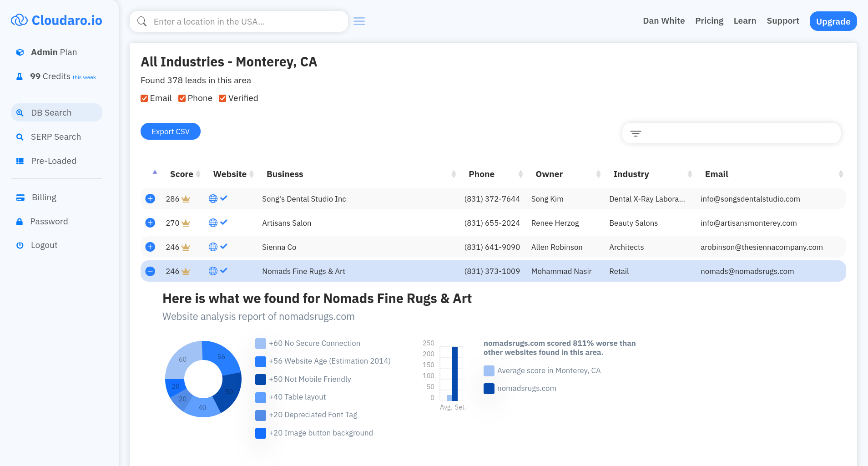Collapse the Nomads Fine Rugs & Art row
Viewport: 868px width, 466px height.
150,271
